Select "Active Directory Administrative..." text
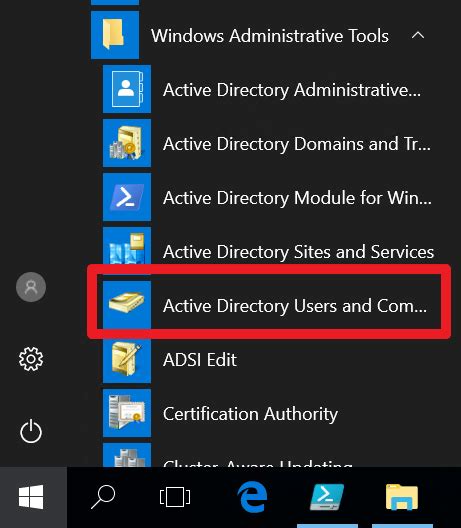Image resolution: width=461 pixels, height=528 pixels. coord(292,90)
